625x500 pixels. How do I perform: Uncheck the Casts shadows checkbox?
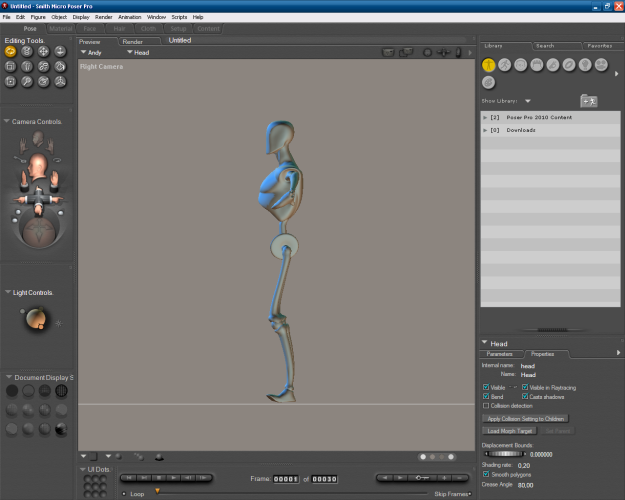[525, 396]
